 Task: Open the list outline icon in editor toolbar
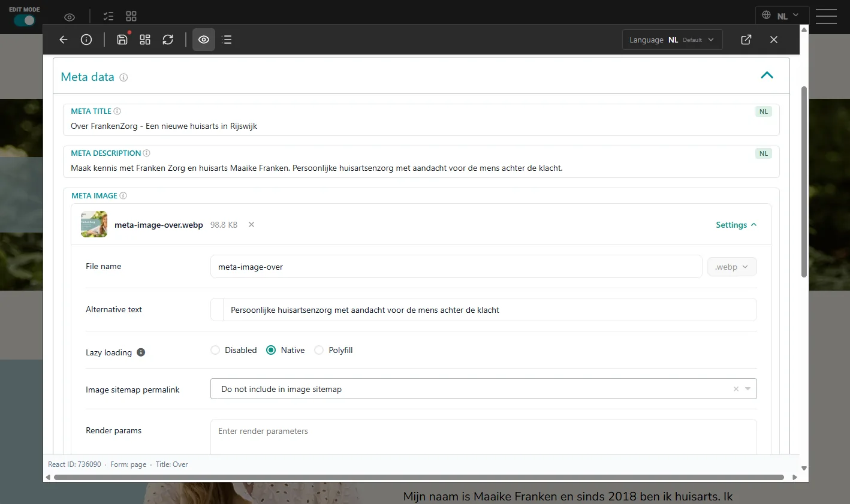[x=227, y=40]
